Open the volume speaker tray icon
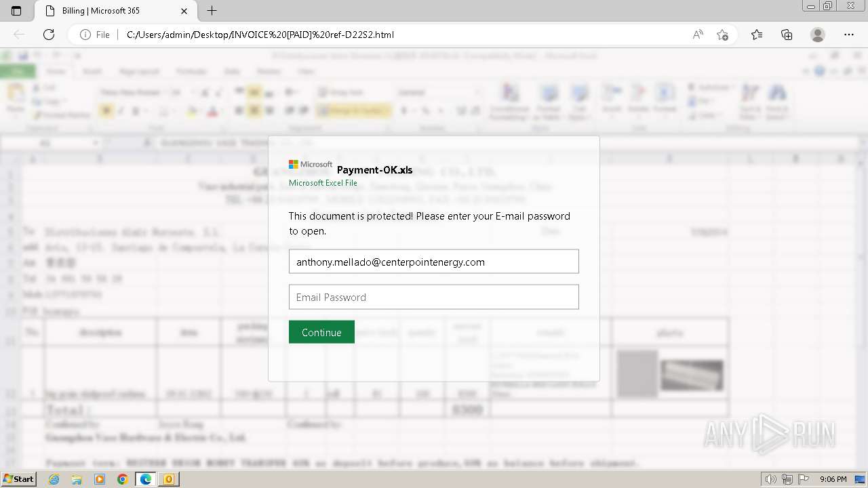The height and width of the screenshot is (488, 868). point(771,479)
